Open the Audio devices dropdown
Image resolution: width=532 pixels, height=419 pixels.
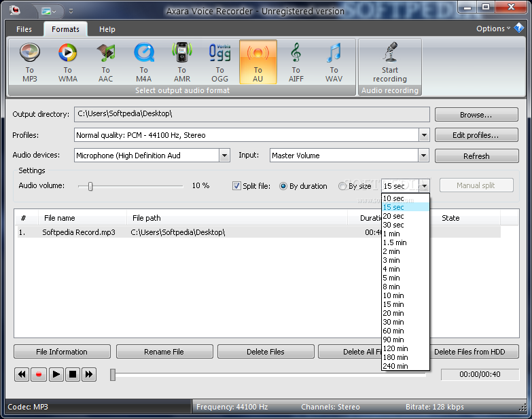224,156
